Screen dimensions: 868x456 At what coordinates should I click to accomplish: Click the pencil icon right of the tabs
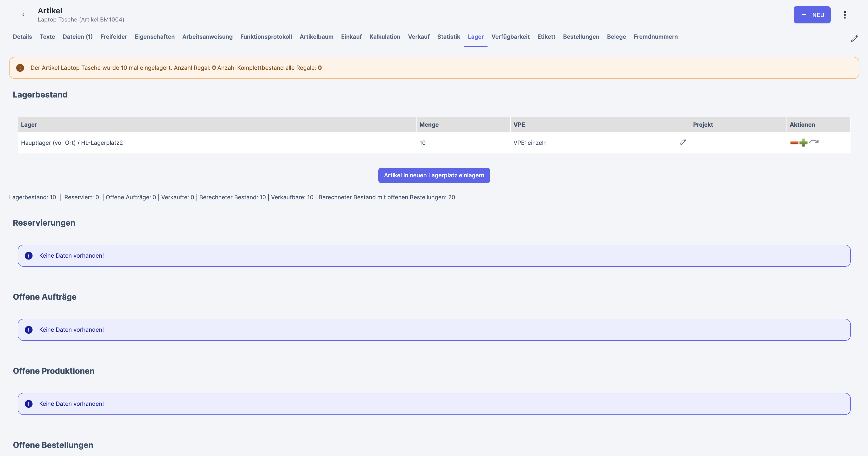854,38
